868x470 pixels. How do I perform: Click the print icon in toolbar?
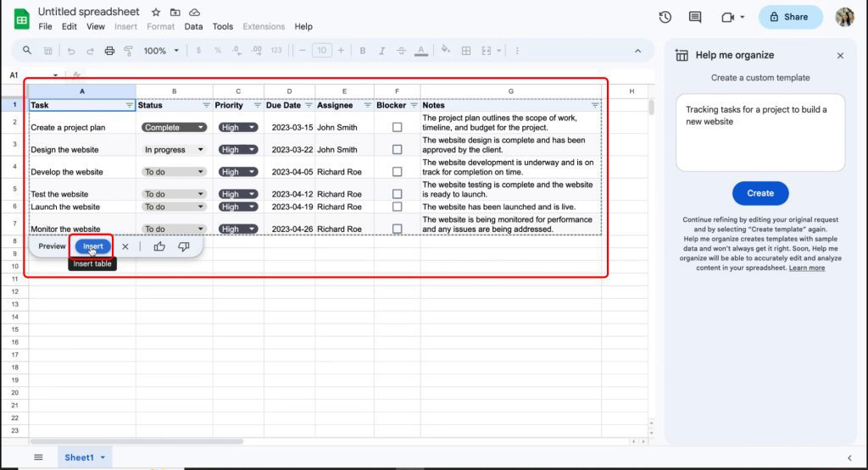click(109, 51)
